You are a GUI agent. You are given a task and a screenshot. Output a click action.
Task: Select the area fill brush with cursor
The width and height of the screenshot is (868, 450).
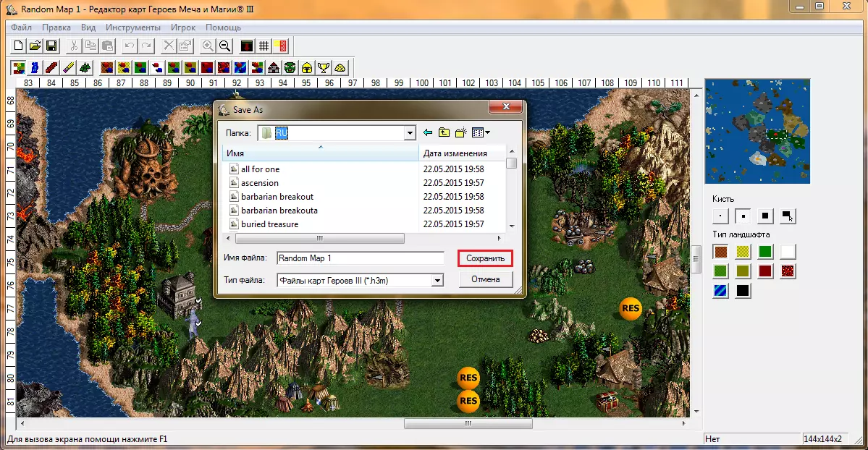click(787, 216)
